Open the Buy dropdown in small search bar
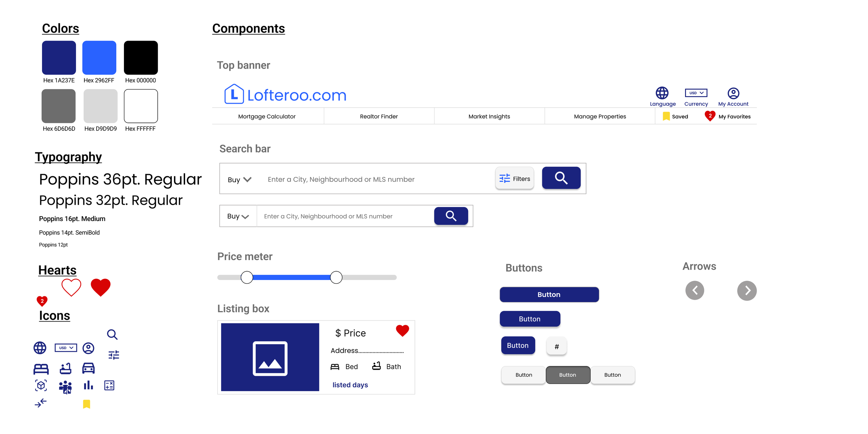Image resolution: width=868 pixels, height=434 pixels. [x=238, y=216]
